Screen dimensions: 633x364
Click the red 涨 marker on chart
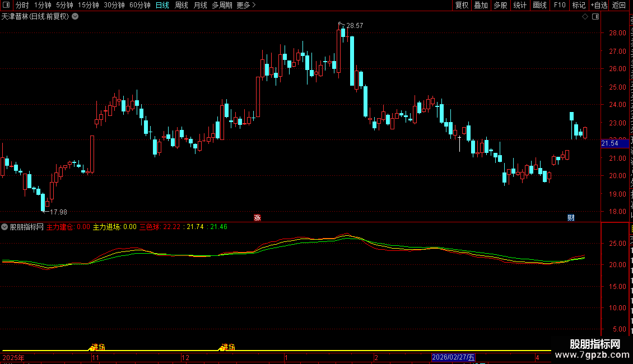coord(257,217)
